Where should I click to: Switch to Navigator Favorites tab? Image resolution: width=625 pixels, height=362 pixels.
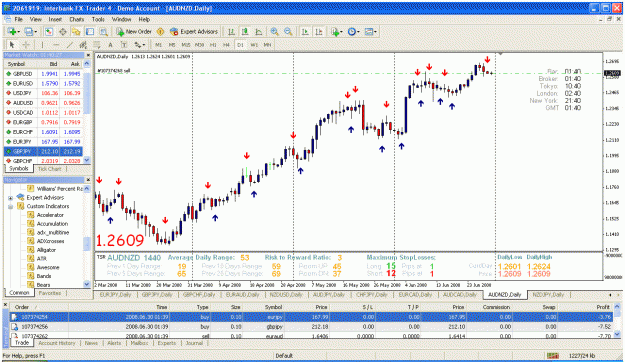click(50, 293)
